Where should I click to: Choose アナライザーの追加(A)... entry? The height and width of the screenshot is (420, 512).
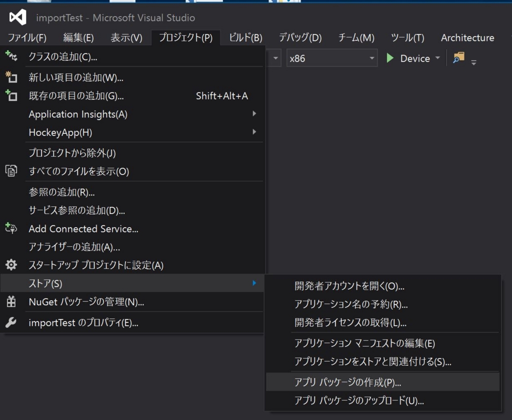[132, 246]
